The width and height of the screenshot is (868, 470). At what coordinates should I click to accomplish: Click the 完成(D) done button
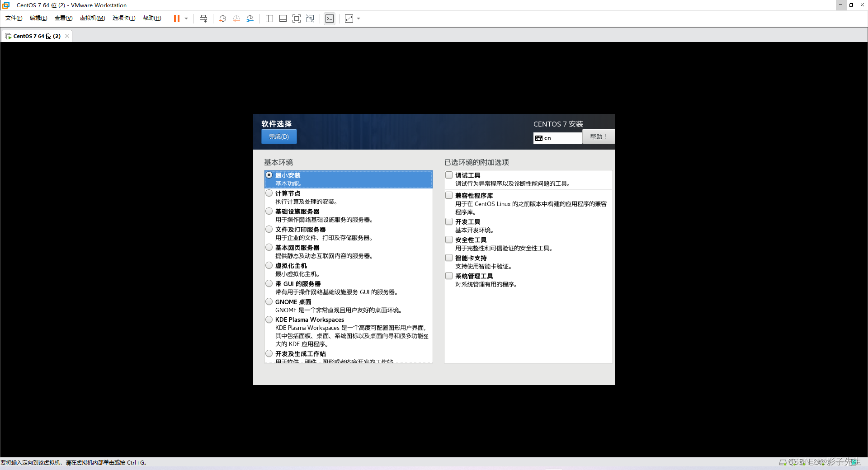click(x=279, y=136)
